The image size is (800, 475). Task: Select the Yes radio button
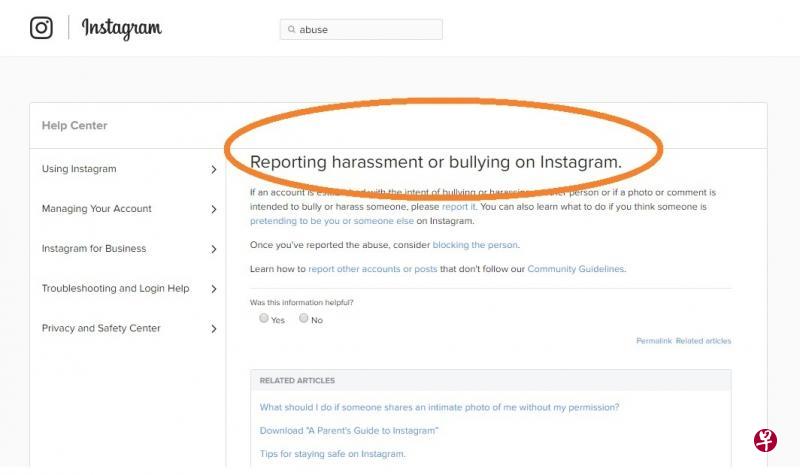[x=264, y=318]
